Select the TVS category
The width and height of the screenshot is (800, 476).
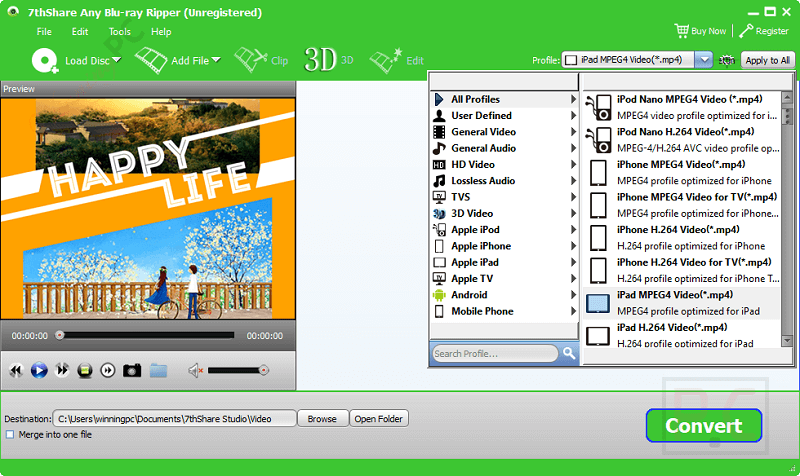tap(505, 197)
